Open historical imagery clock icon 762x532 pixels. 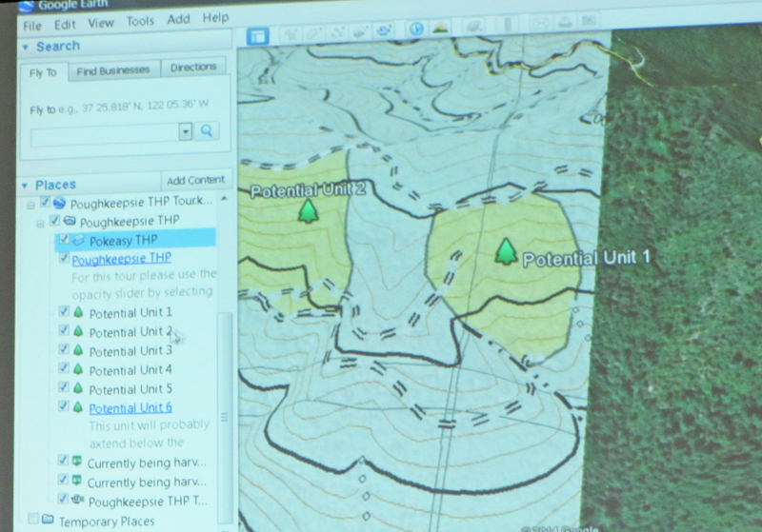click(x=415, y=30)
